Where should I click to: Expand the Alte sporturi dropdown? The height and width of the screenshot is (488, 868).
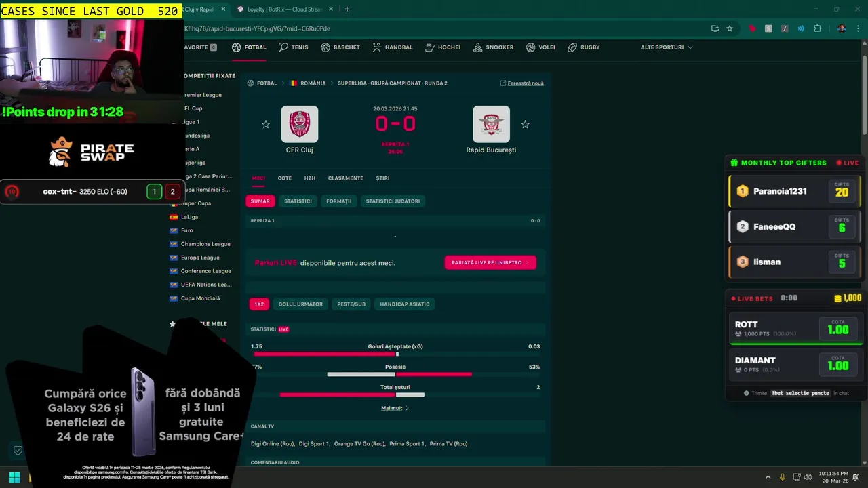pos(667,47)
